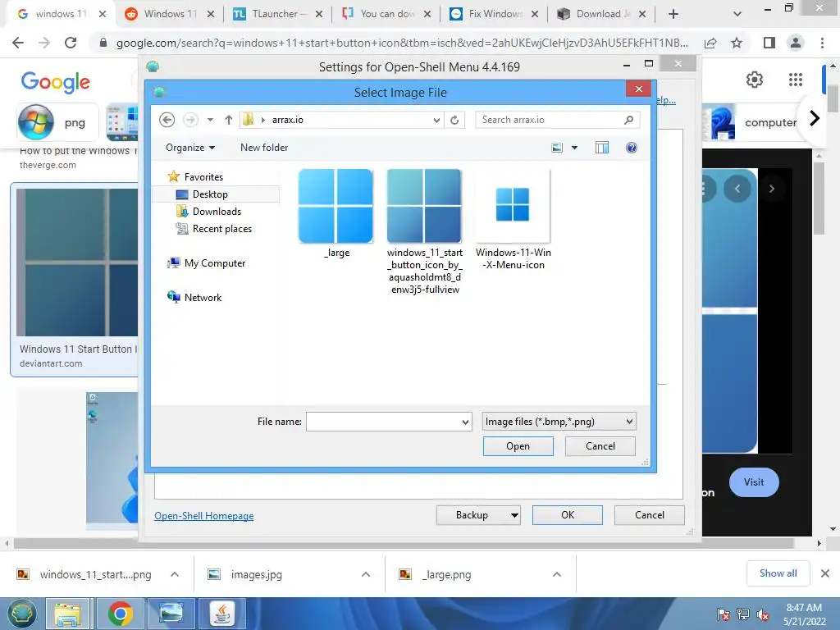Refresh the arrax.io folder listing
The width and height of the screenshot is (840, 630).
454,120
